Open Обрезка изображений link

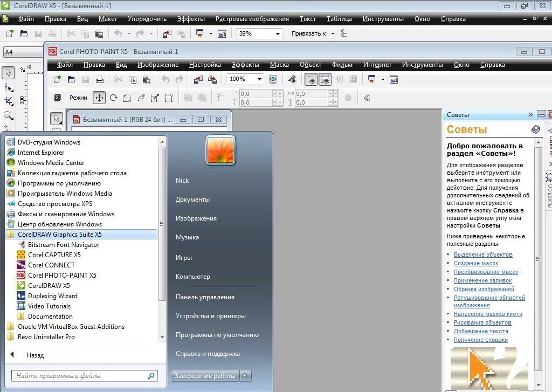(x=484, y=289)
